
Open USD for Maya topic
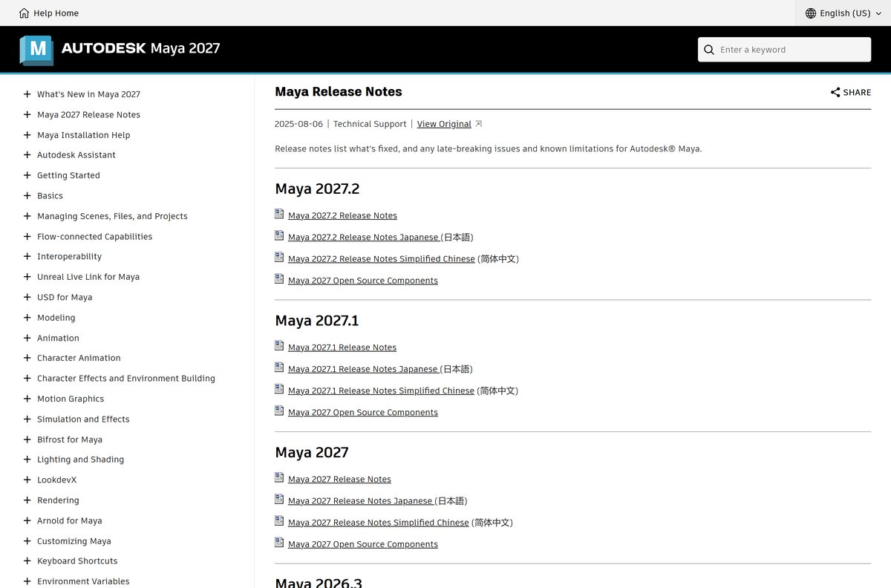[x=65, y=297]
